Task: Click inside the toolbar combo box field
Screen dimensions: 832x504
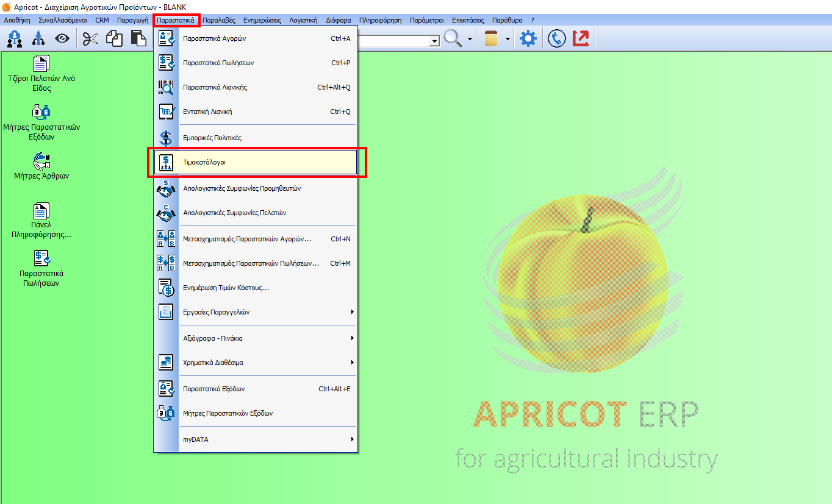Action: (394, 41)
